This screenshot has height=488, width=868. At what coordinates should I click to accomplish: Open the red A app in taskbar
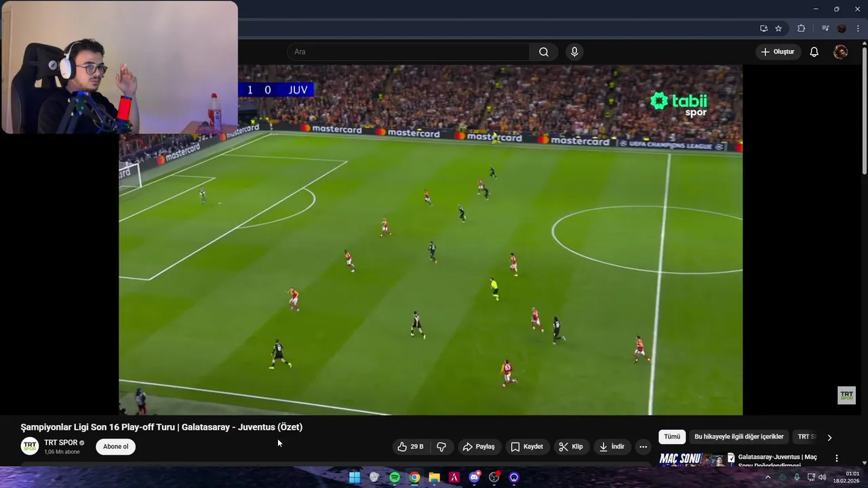click(x=454, y=477)
